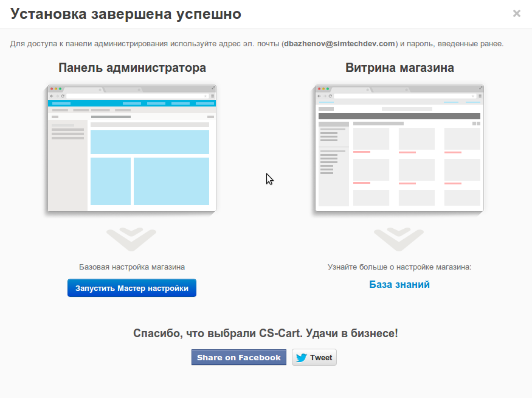The width and height of the screenshot is (532, 398).
Task: Select the Витрина магазина heading
Action: [399, 68]
